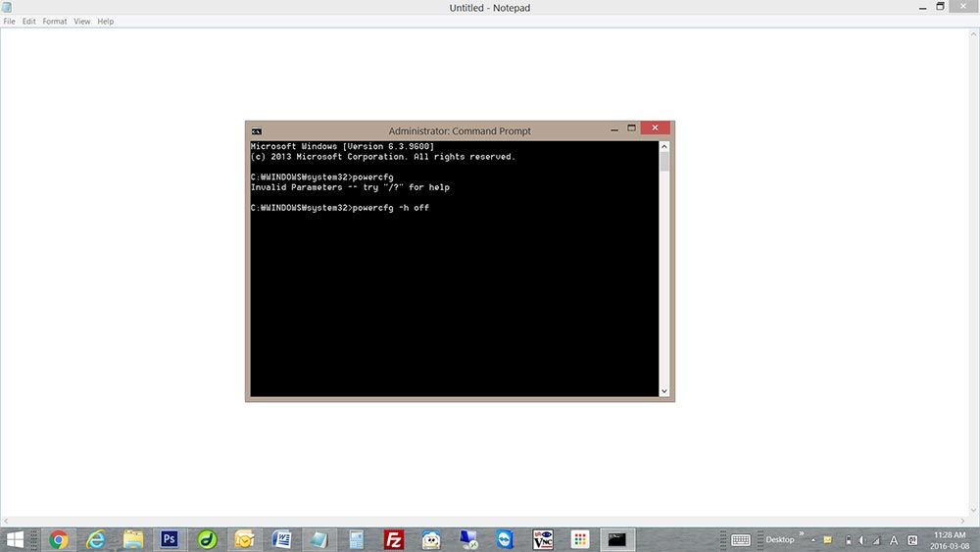980x552 pixels.
Task: Click the Command Prompt title bar system icon
Action: click(256, 131)
